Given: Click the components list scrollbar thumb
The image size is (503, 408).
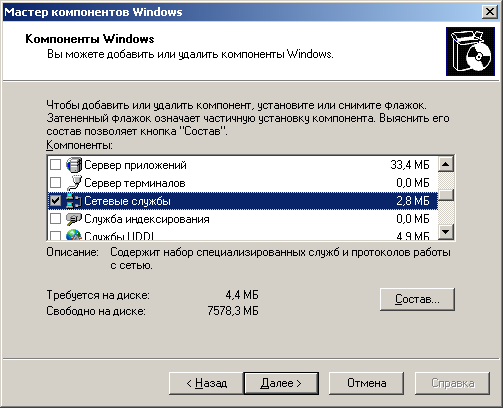Looking at the screenshot, I should point(446,195).
